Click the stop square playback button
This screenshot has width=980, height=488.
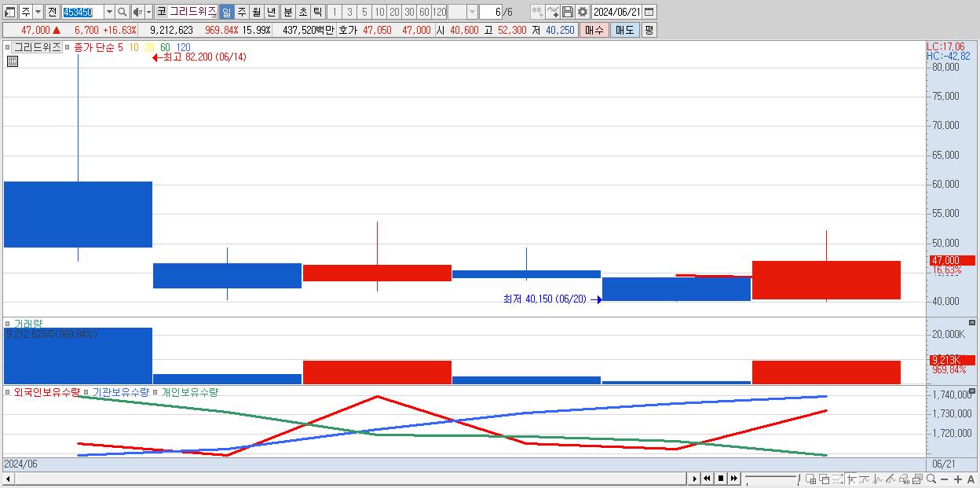720,478
